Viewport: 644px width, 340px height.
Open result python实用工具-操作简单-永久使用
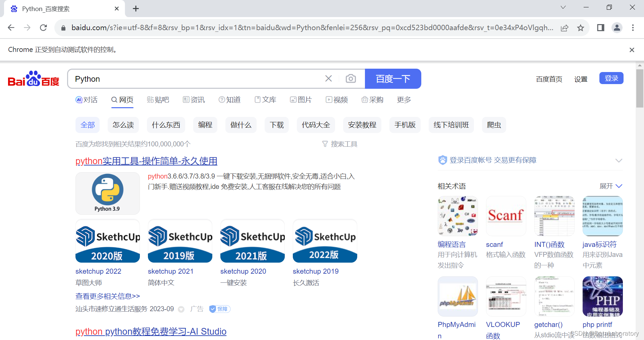tap(147, 161)
